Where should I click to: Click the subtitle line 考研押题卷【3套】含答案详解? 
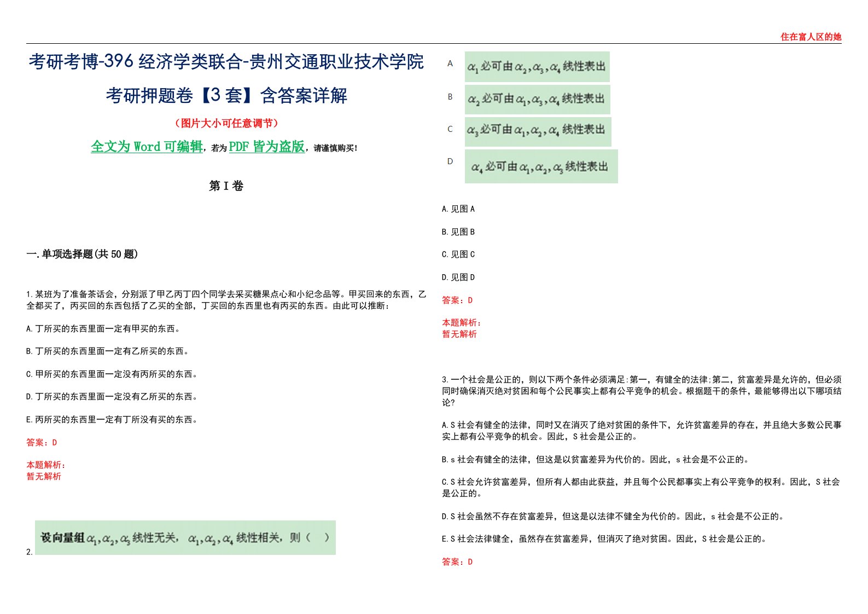pos(226,96)
